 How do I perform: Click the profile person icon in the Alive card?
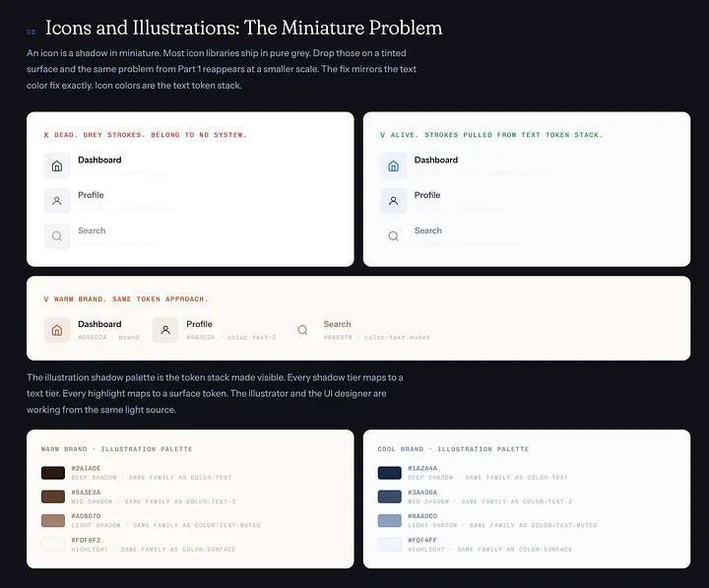393,201
